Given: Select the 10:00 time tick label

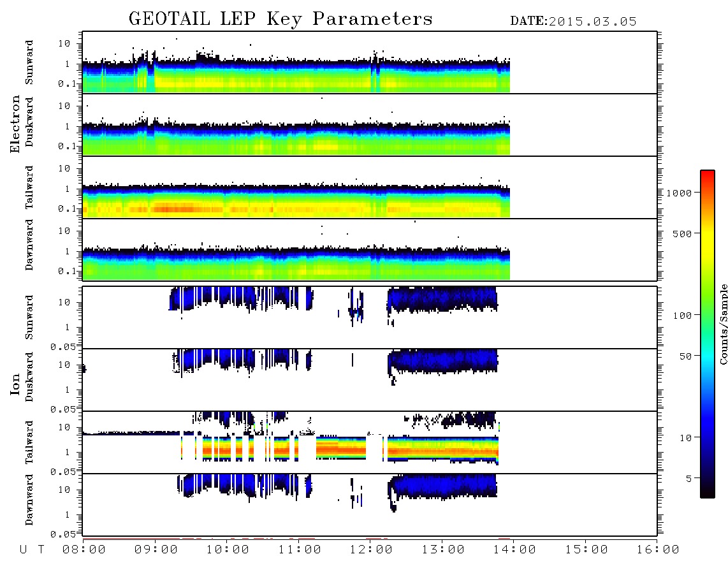Looking at the screenshot, I should point(228,550).
